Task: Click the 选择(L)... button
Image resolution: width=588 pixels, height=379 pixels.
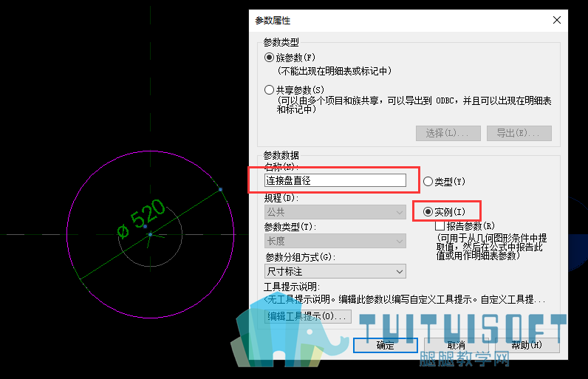Action: pos(448,133)
